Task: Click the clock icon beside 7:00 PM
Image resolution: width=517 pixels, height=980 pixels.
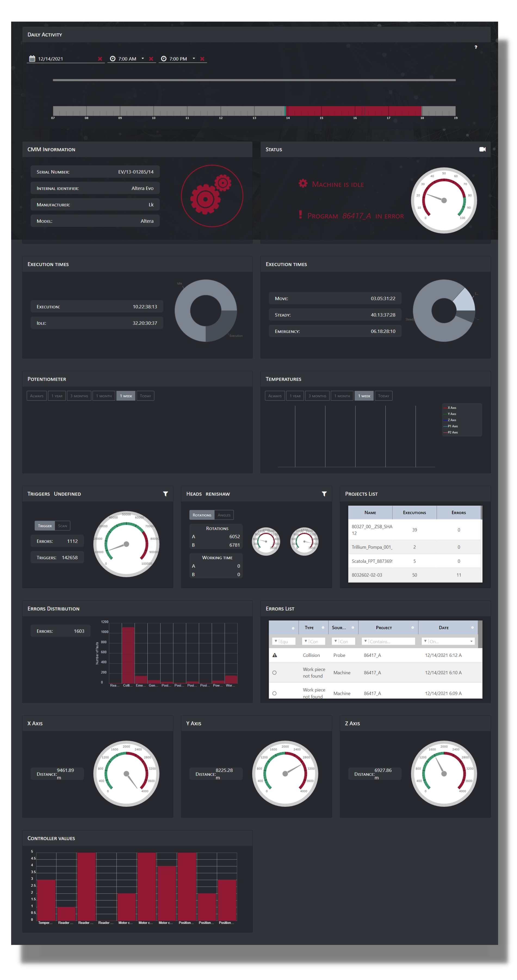Action: pos(163,58)
